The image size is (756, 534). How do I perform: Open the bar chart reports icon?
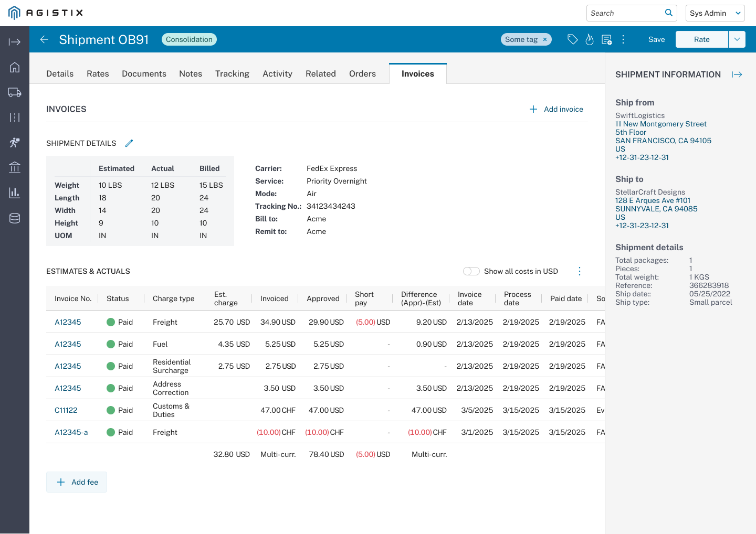coord(15,193)
